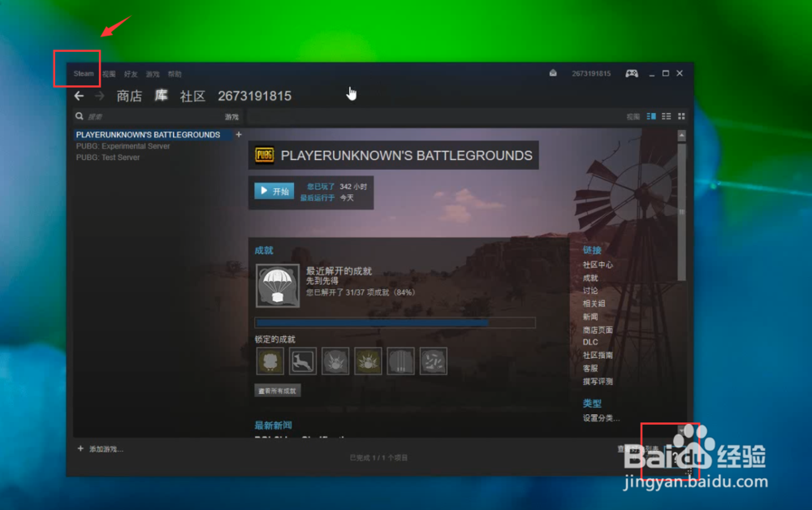Click the plus icon beside PLAYERUNKNOWN'S BATTLEGROUNDS

point(239,135)
